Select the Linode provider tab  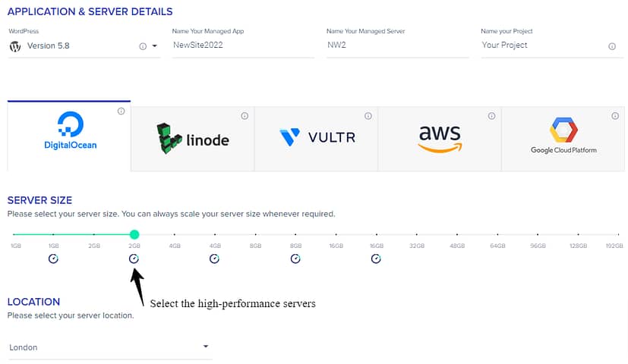coord(192,139)
